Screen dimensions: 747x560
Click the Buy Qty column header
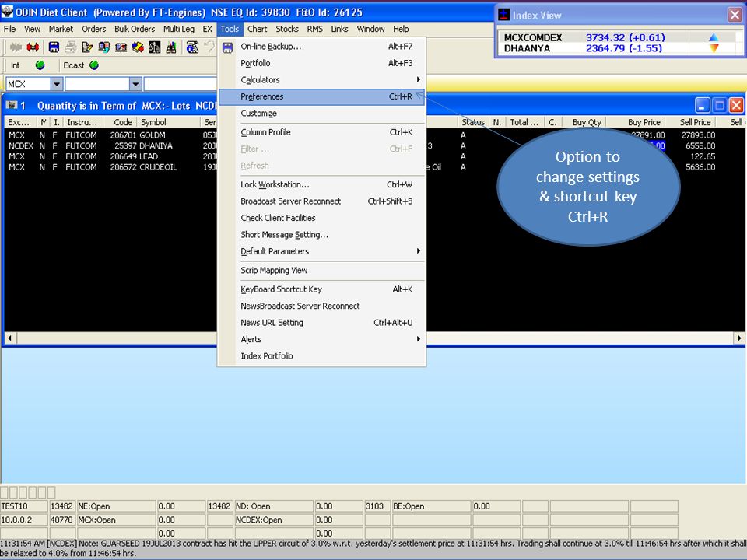tap(584, 122)
